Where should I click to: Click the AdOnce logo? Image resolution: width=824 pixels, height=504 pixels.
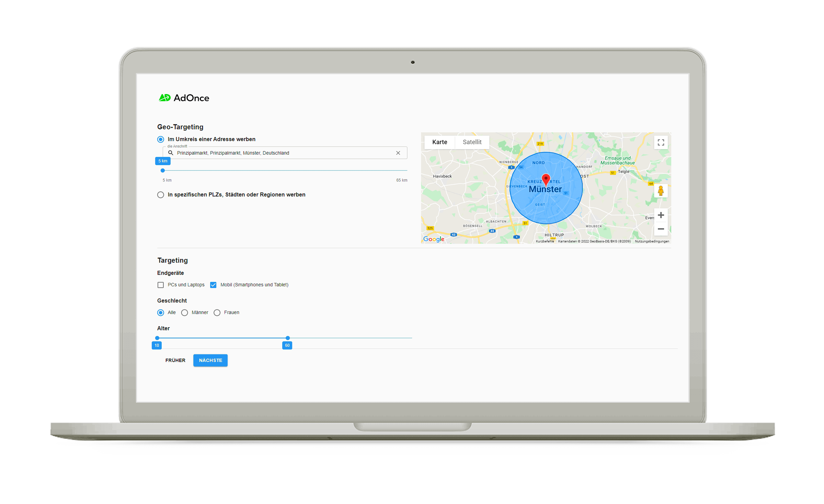[184, 98]
